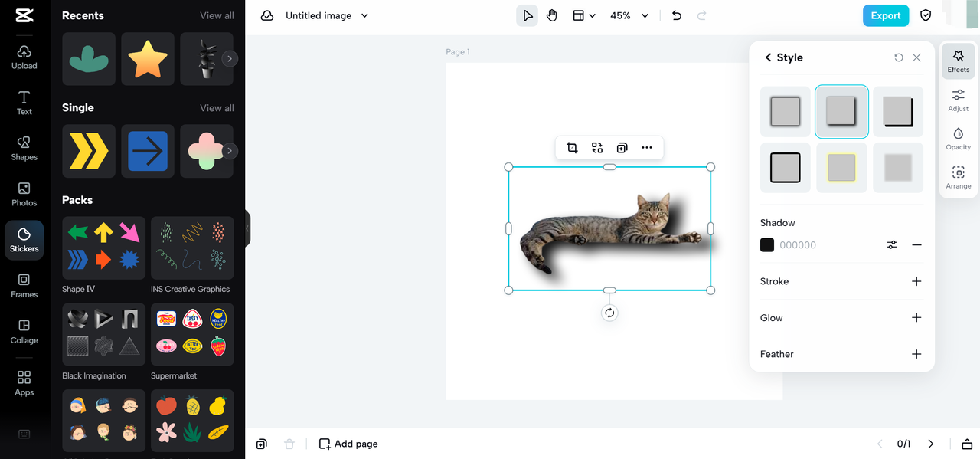
Task: Click the crop icon in floating toolbar
Action: tap(572, 148)
